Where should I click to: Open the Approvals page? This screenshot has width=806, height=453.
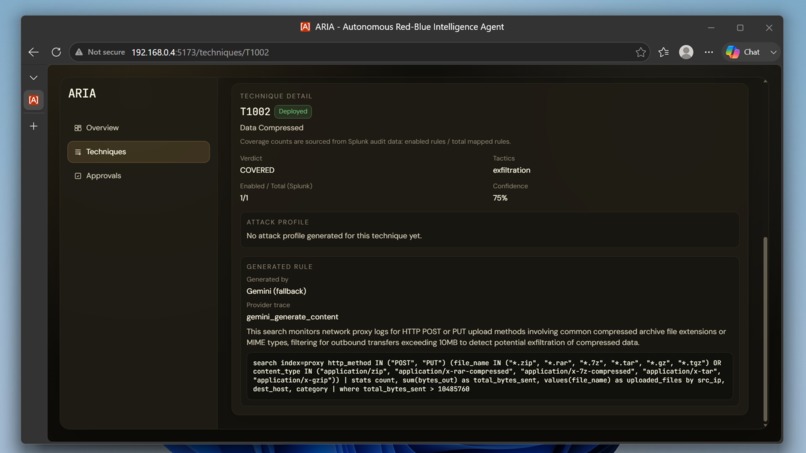[138, 175]
